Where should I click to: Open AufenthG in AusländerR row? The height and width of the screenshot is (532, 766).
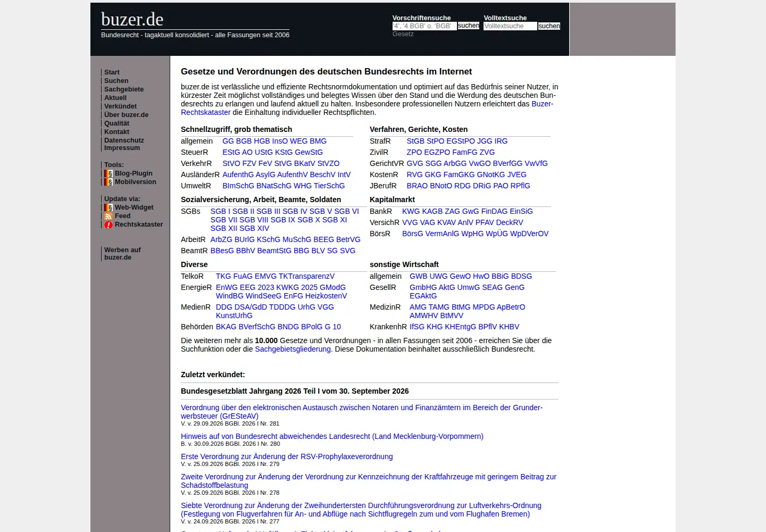click(x=238, y=174)
